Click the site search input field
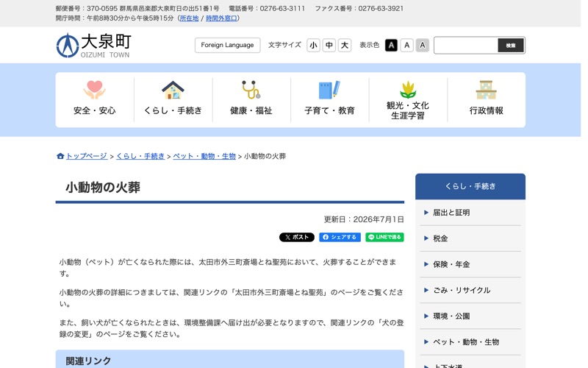Viewport: 588px width, 368px height. (x=466, y=46)
